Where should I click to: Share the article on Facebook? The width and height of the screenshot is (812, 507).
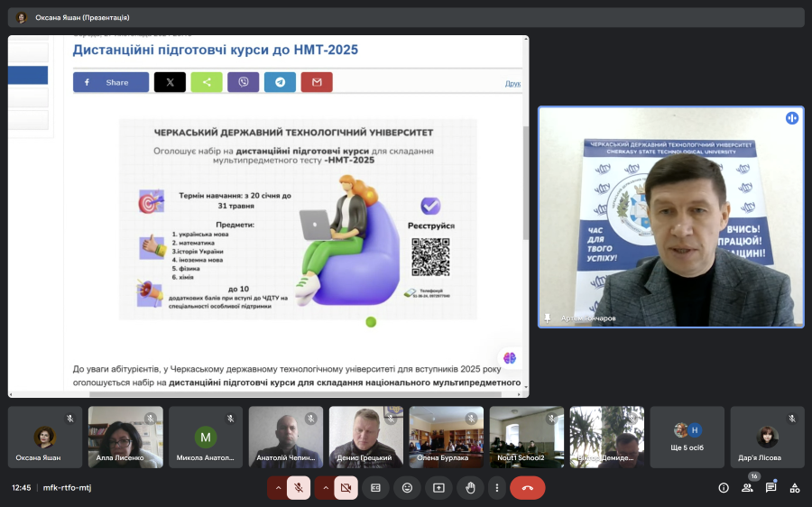(x=111, y=82)
